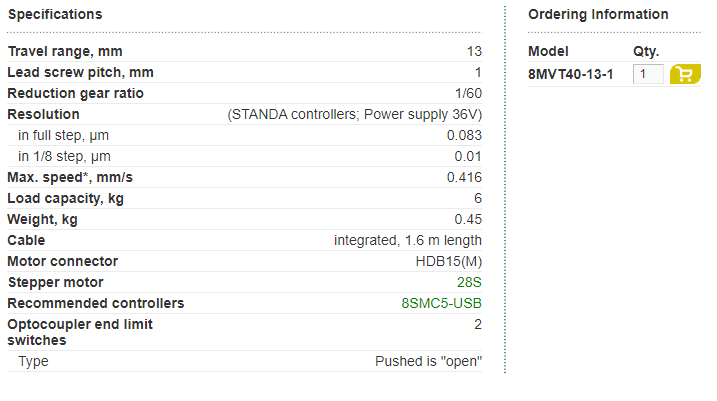Click the Ordering Information heading
Image resolution: width=717 pixels, height=401 pixels.
598,14
